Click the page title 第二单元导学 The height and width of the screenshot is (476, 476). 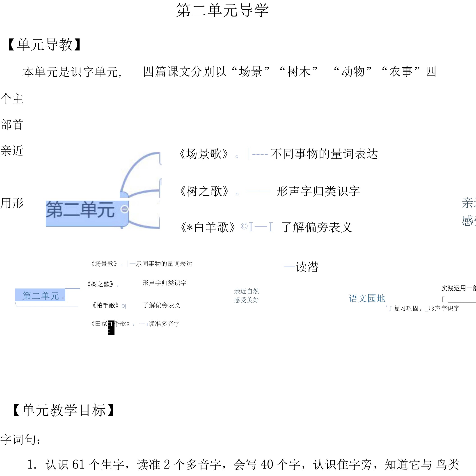point(222,11)
